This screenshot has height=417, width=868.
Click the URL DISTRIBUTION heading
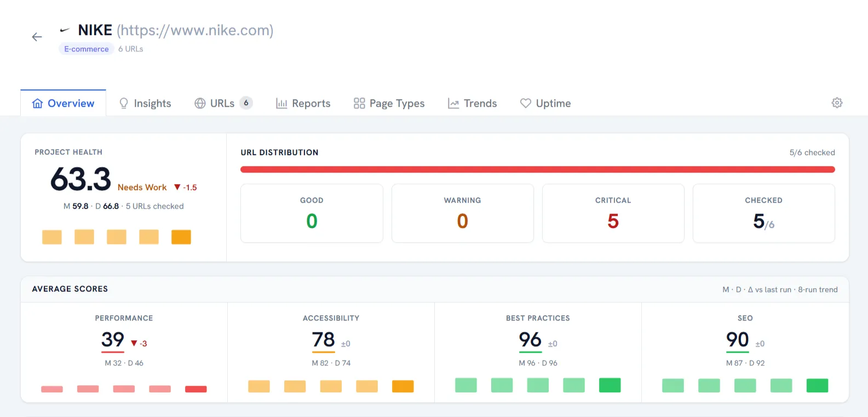click(x=279, y=152)
